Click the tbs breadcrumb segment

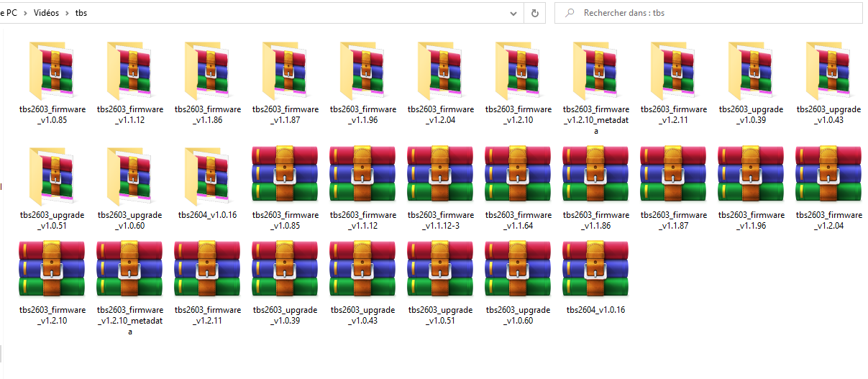tap(81, 13)
